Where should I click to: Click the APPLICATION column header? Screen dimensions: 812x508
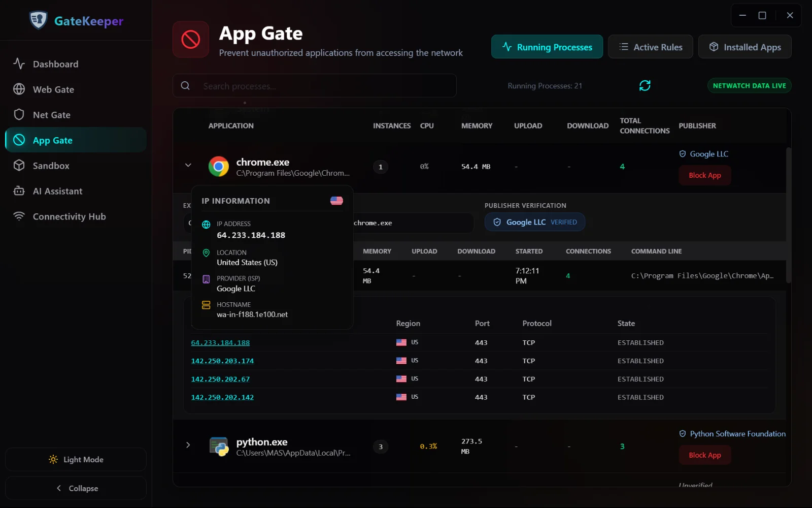(231, 125)
